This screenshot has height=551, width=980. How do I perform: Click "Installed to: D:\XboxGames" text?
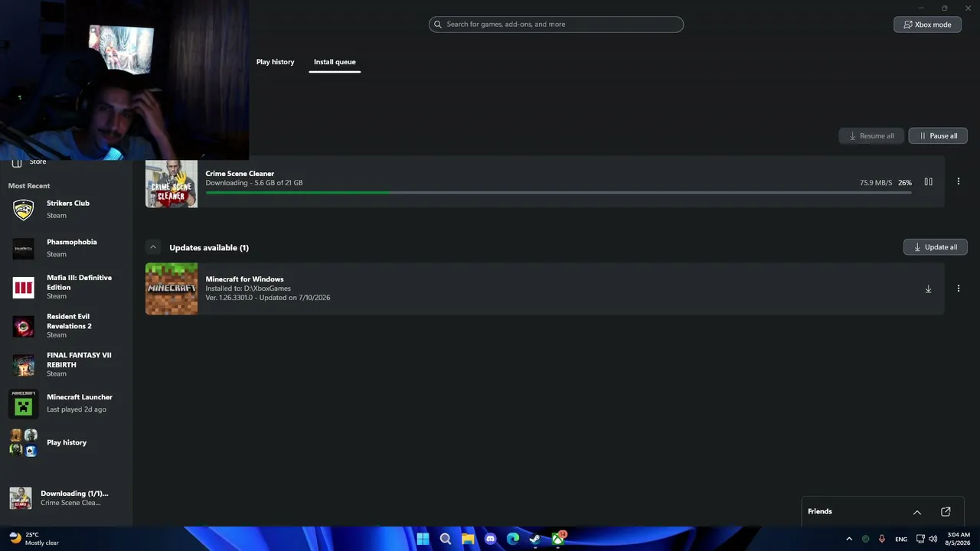tap(248, 289)
